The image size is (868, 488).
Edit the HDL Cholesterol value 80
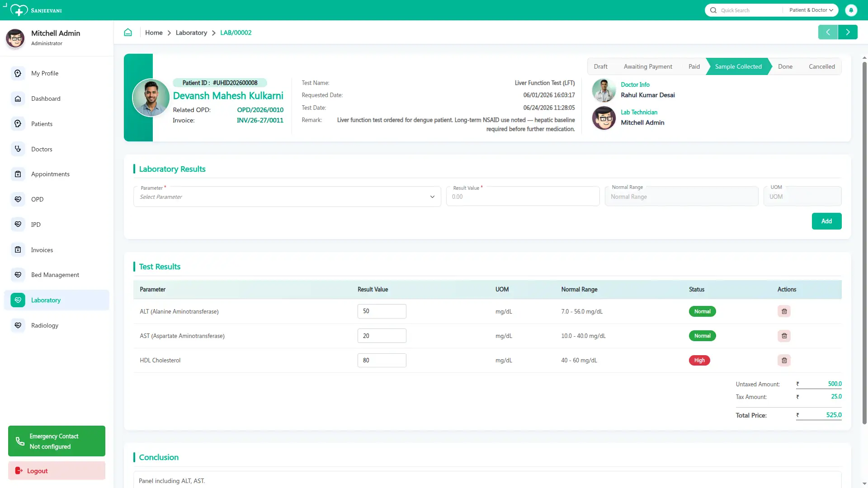382,360
